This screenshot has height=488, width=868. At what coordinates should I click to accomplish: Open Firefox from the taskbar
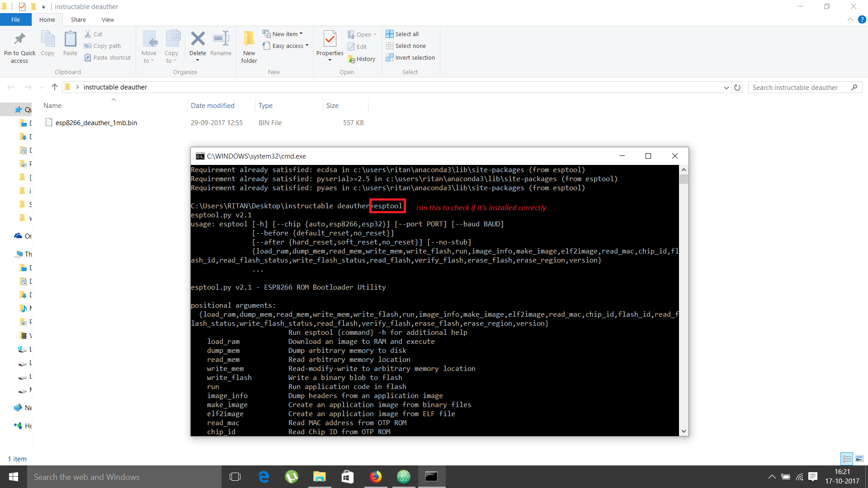coord(376,477)
